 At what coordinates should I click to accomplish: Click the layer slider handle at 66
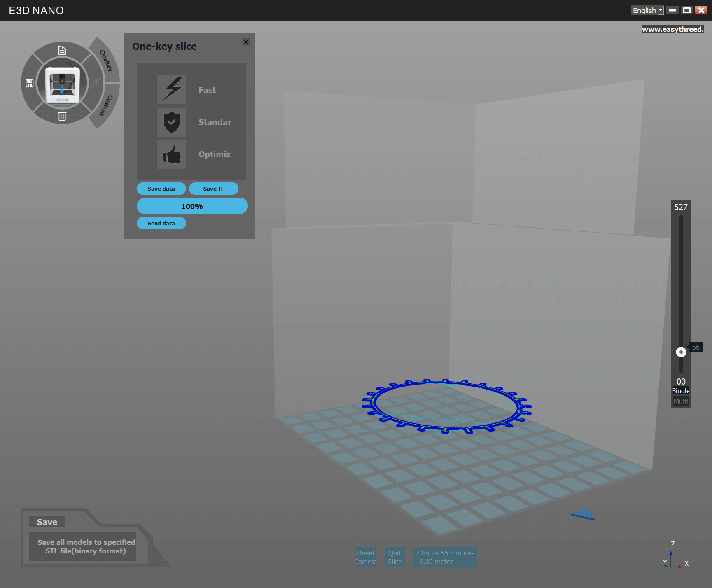click(681, 352)
